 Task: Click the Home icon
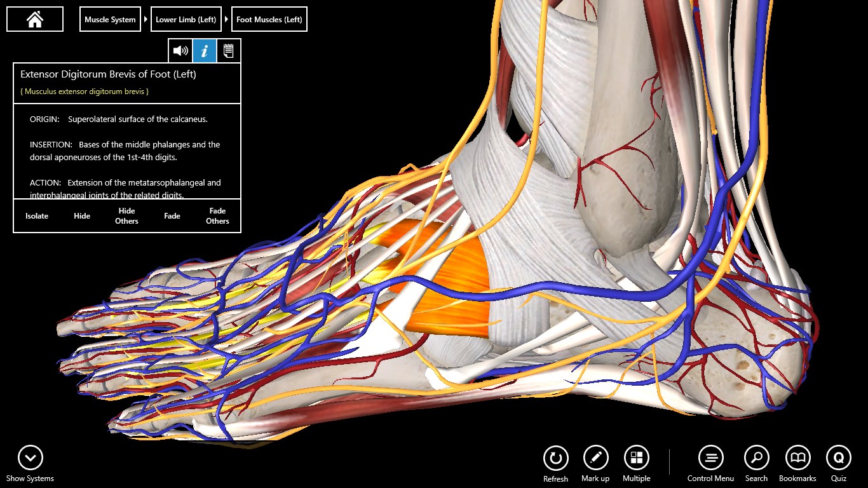click(x=34, y=19)
